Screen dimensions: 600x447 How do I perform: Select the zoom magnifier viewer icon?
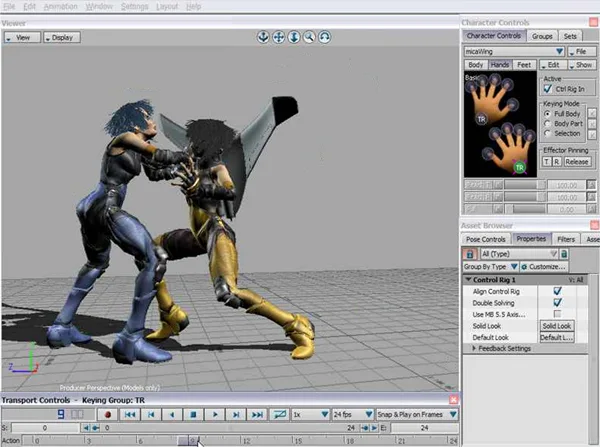309,37
